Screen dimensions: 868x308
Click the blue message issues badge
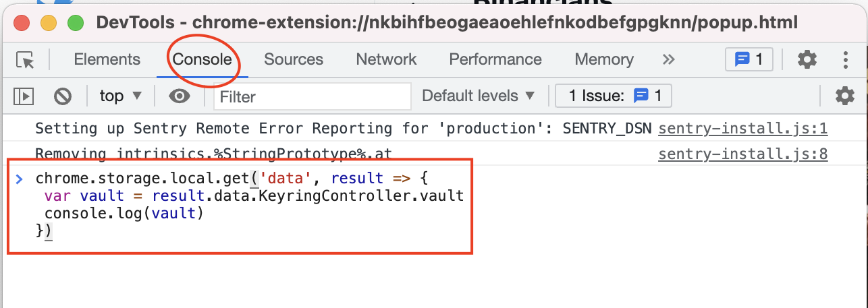[749, 59]
